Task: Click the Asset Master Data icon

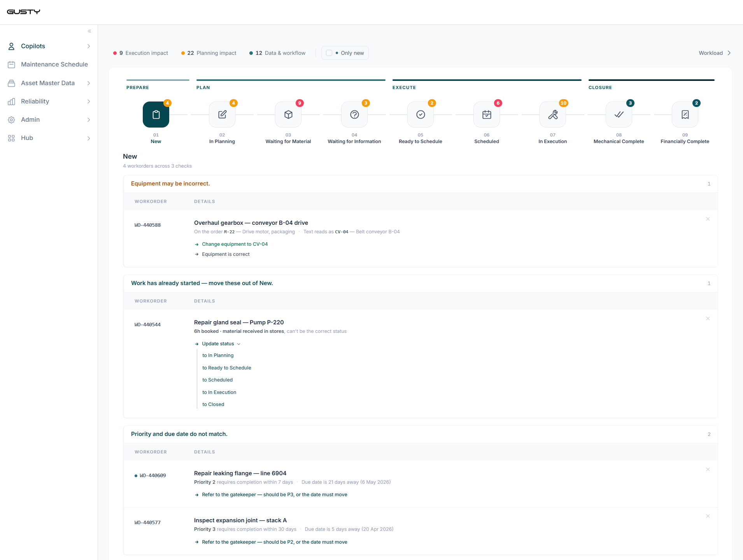Action: point(11,83)
